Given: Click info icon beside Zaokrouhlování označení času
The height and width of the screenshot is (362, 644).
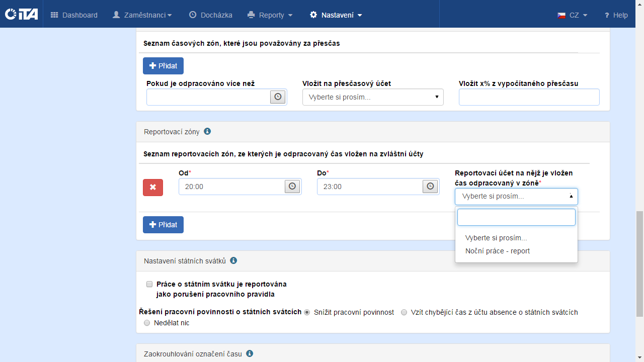Looking at the screenshot, I should 250,353.
